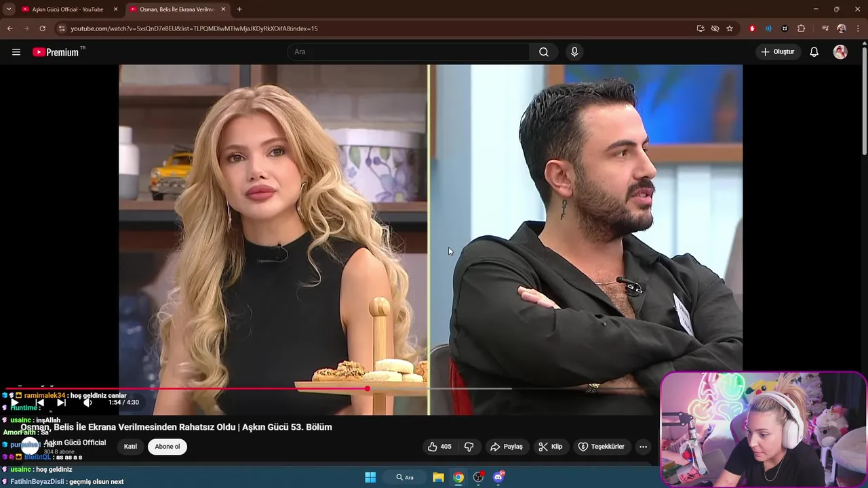Skip to the next video in playlist
Viewport: 868px width, 488px height.
61,403
